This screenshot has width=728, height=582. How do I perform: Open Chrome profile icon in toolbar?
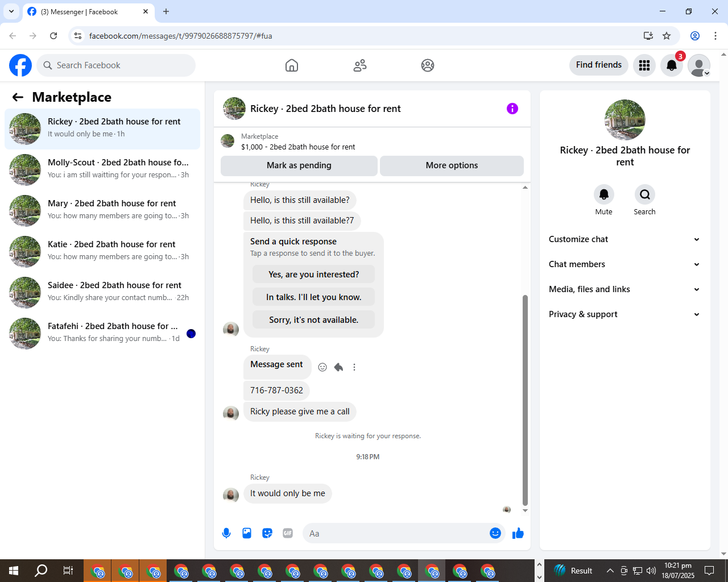[x=695, y=36]
